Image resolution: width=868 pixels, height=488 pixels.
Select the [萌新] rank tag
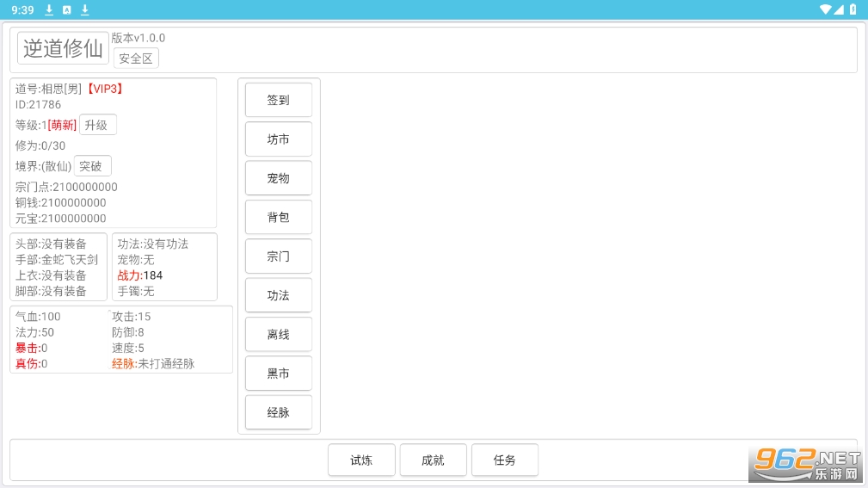coord(62,125)
